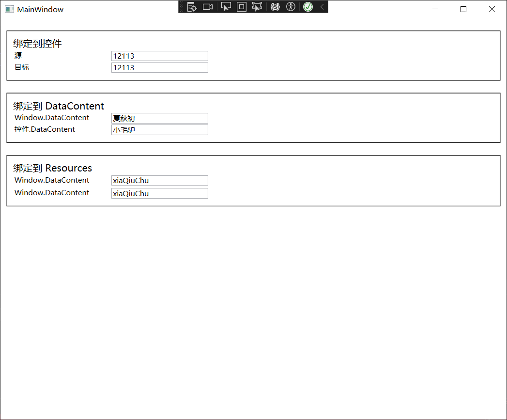The height and width of the screenshot is (420, 507).
Task: Toggle Track Focused Element icon
Action: 258,7
